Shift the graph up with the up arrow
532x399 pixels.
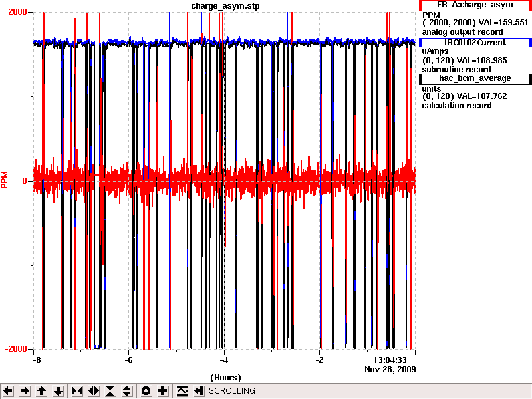coord(41,391)
